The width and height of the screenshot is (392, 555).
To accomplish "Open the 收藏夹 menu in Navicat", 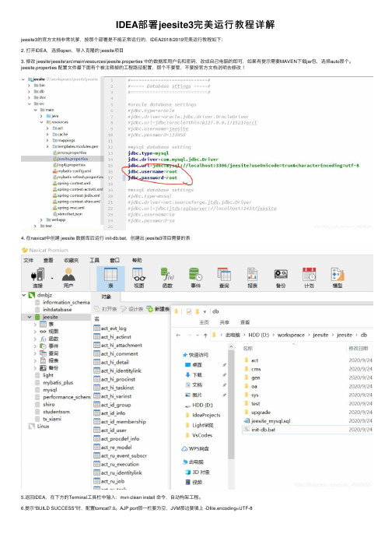I will click(x=71, y=260).
